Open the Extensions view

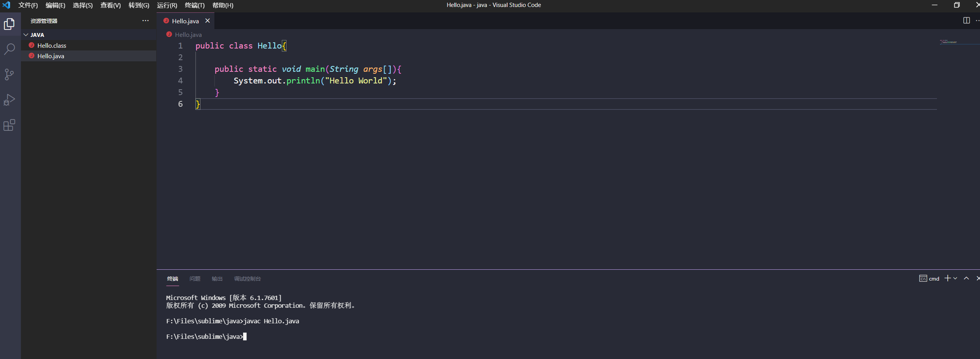pos(9,125)
